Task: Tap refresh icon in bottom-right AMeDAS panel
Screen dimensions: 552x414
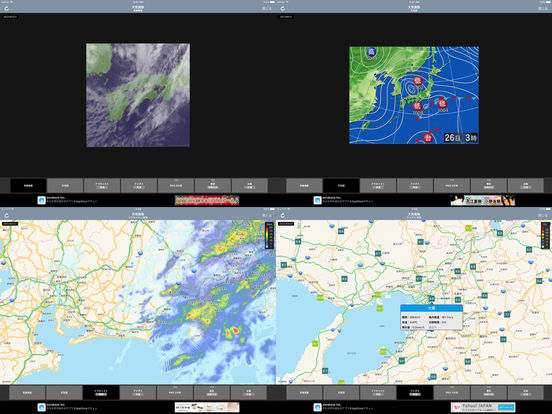Action: point(283,215)
